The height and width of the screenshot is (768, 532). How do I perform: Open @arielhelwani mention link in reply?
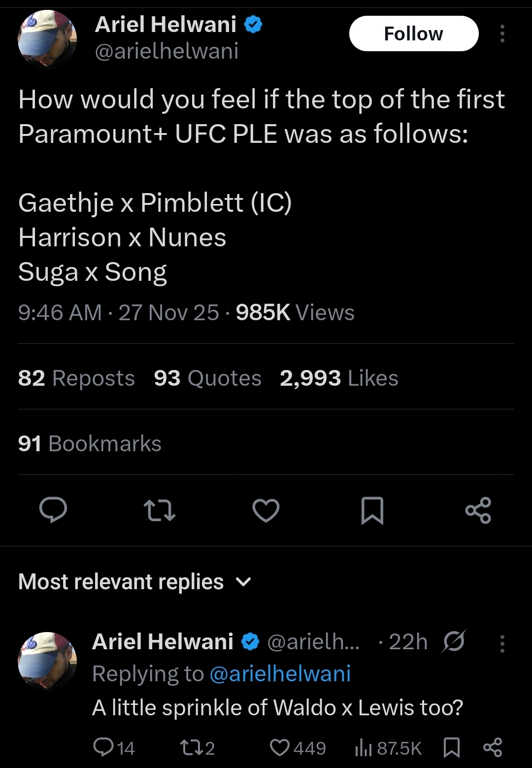coord(280,673)
